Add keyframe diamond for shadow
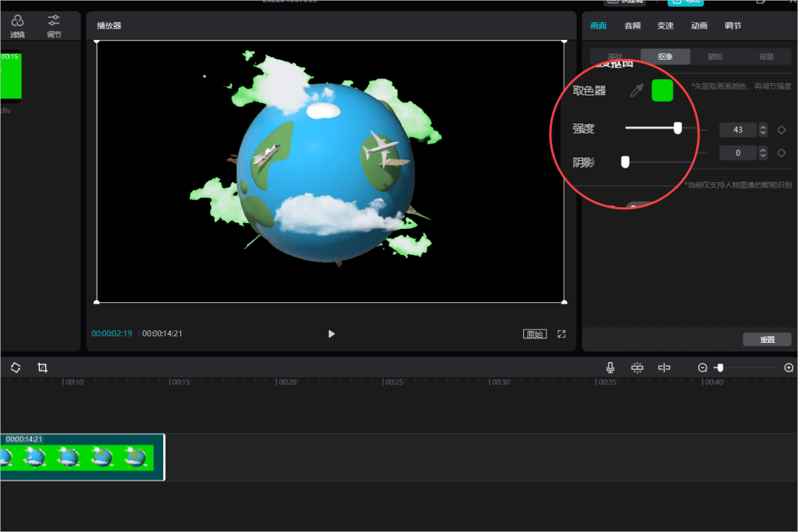The image size is (798, 532). 781,153
